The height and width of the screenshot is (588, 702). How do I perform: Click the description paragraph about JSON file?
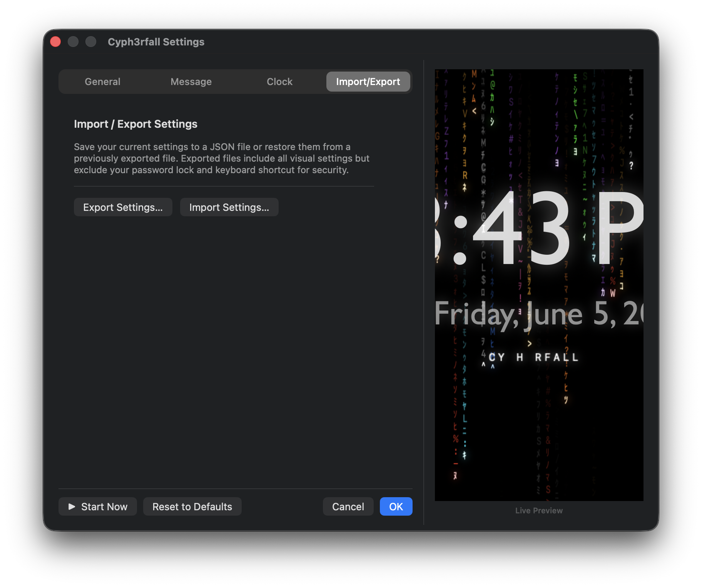(x=222, y=159)
